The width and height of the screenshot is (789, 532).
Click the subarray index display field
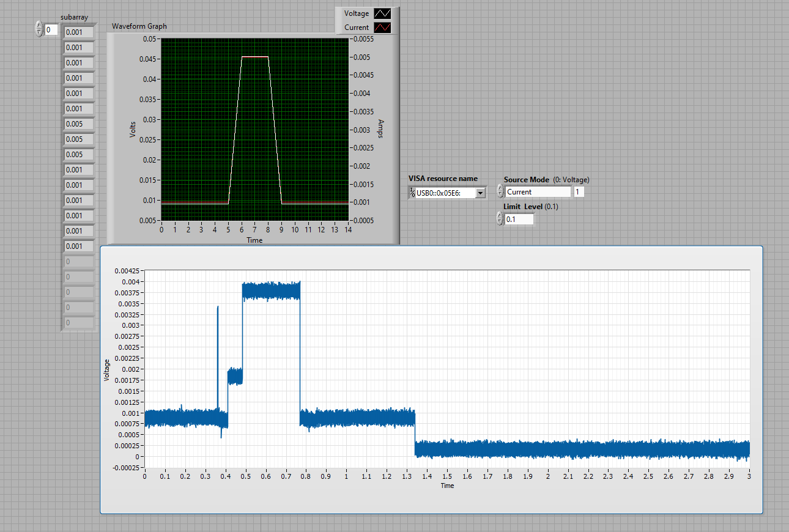pos(51,29)
